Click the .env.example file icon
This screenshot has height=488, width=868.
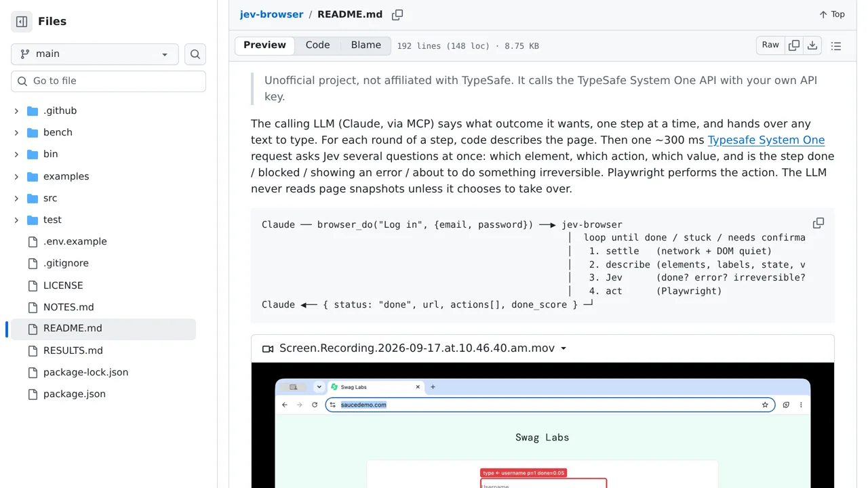pos(33,241)
